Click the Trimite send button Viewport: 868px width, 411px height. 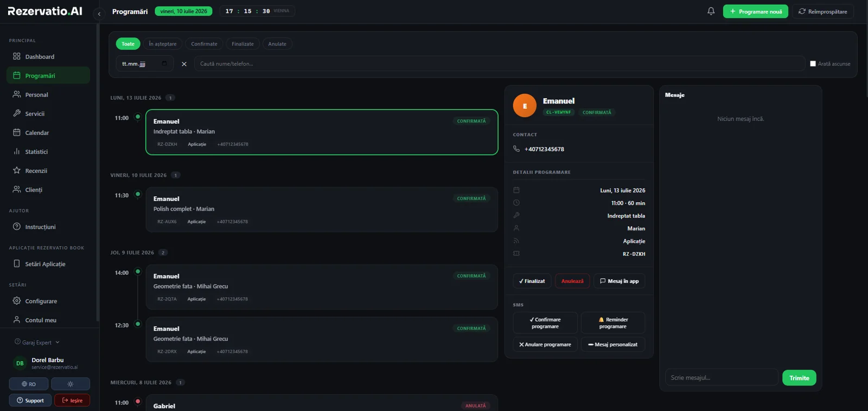point(799,377)
